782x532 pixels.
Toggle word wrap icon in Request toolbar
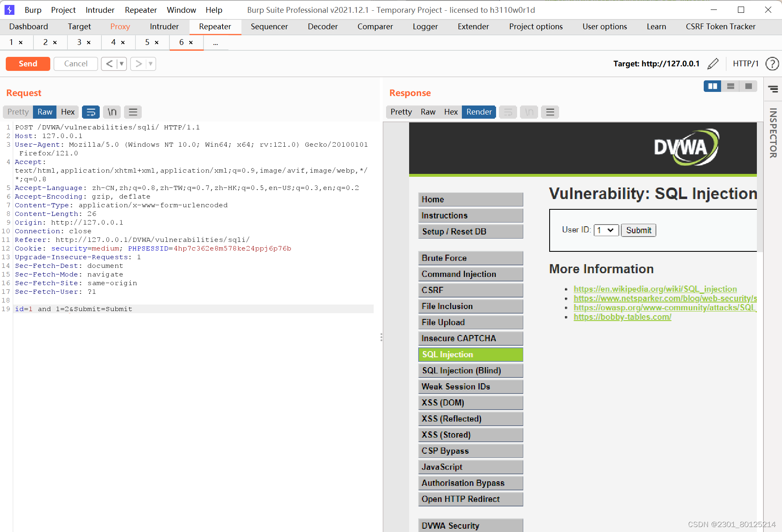pos(91,112)
